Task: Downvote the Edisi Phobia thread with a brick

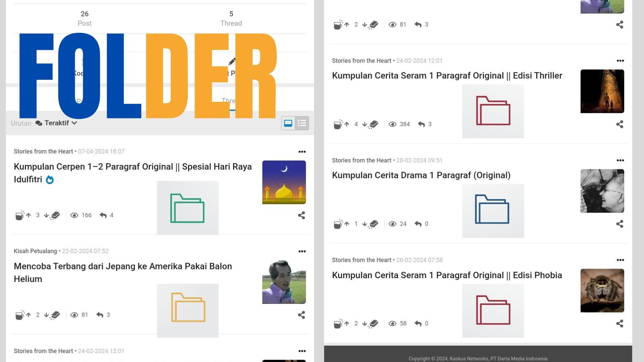Action: [x=370, y=323]
